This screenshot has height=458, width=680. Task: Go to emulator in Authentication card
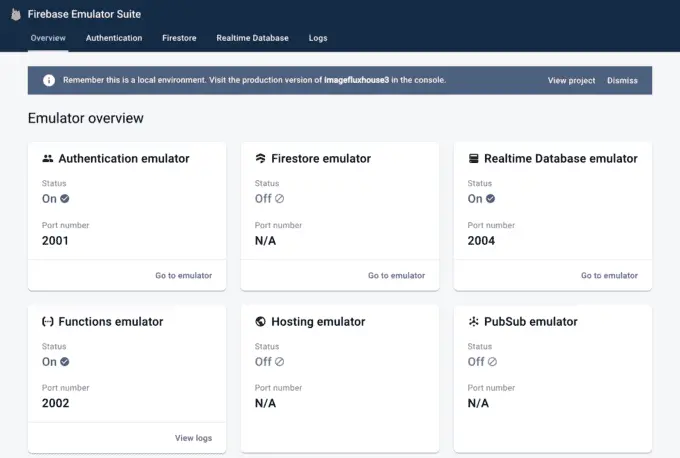(183, 275)
